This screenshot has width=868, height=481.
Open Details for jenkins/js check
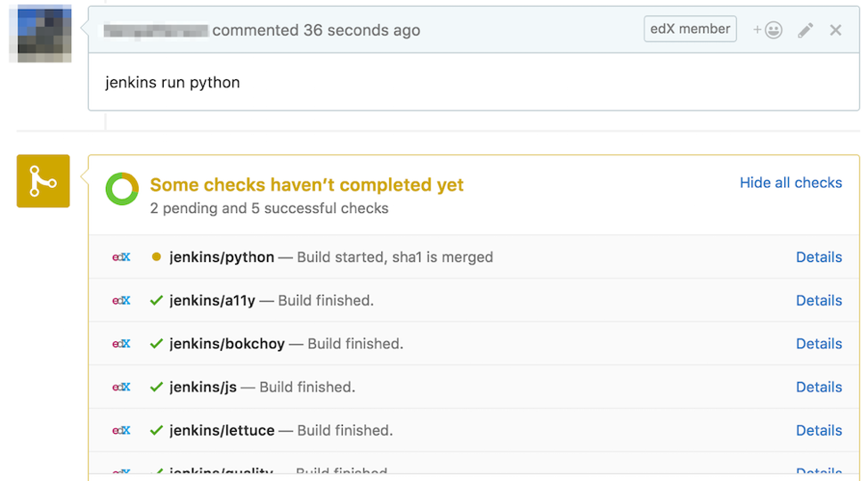[819, 387]
